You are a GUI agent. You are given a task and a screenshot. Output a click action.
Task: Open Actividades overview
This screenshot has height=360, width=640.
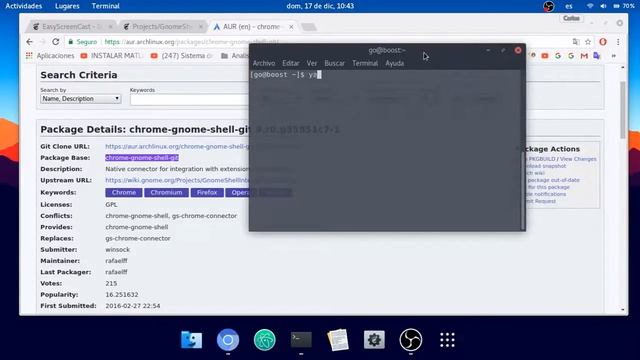click(24, 6)
